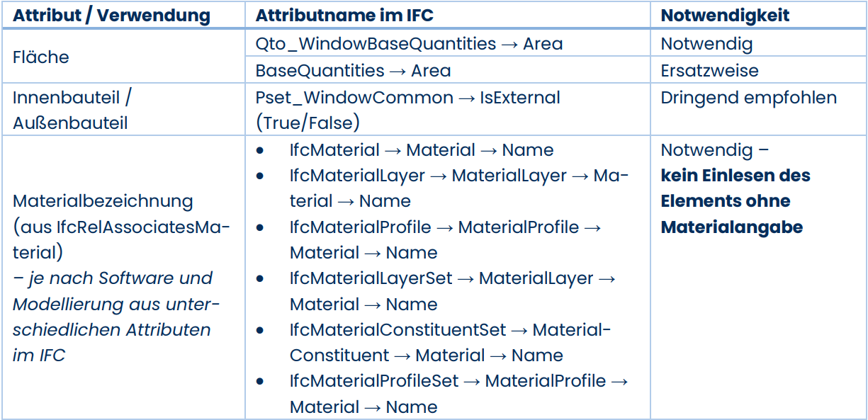Screen dimensions: 868x420
Task: Click the bold 'kein Einlesen des' text
Action: pyautogui.click(x=735, y=176)
